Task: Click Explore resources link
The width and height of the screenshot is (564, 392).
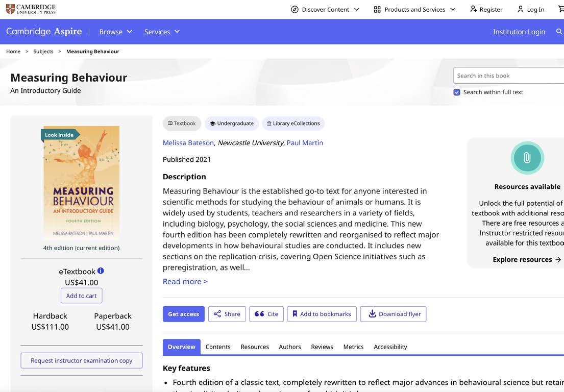Action: coord(527,260)
